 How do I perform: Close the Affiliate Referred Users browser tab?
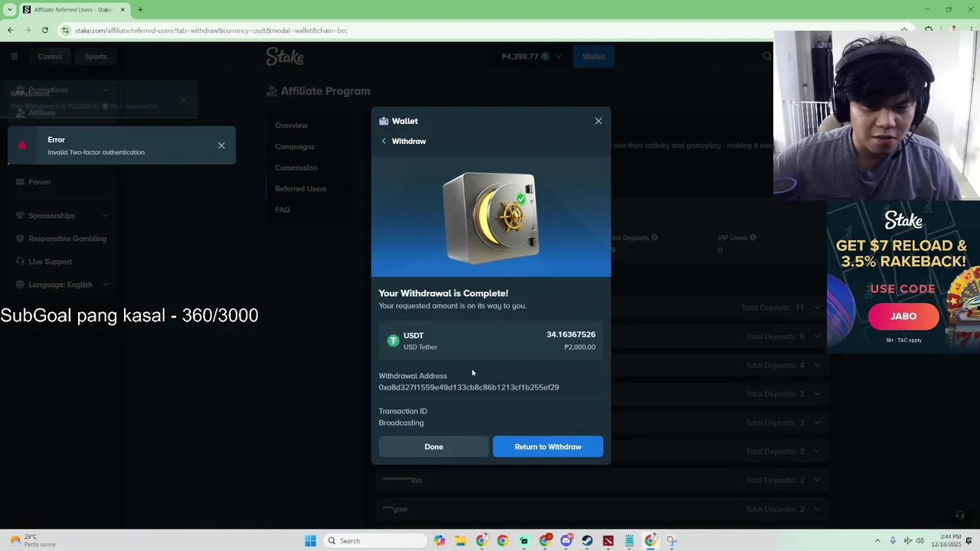coord(122,9)
